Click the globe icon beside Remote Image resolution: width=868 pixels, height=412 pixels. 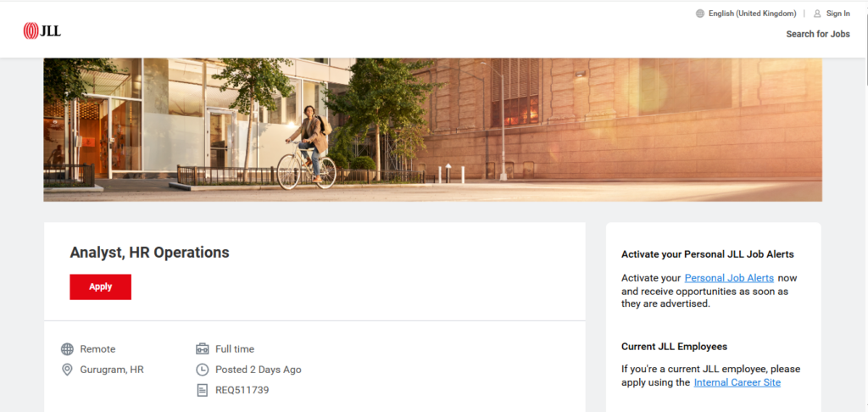67,349
